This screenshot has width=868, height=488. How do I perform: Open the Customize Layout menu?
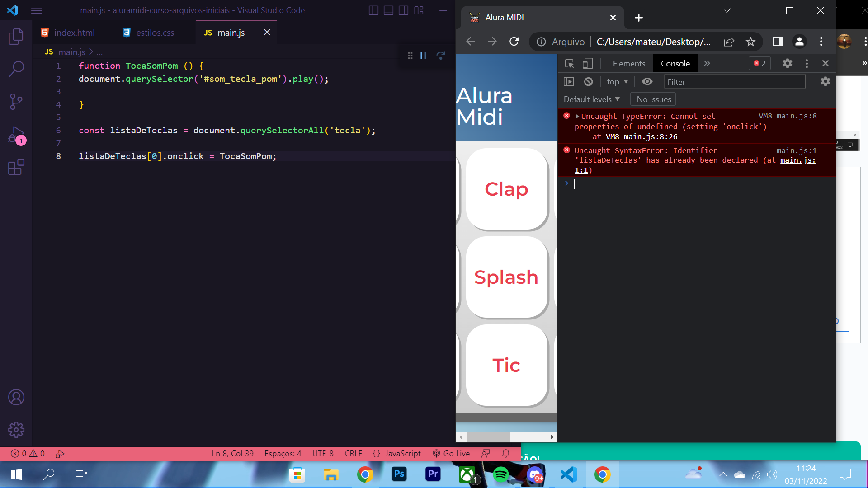tap(419, 10)
